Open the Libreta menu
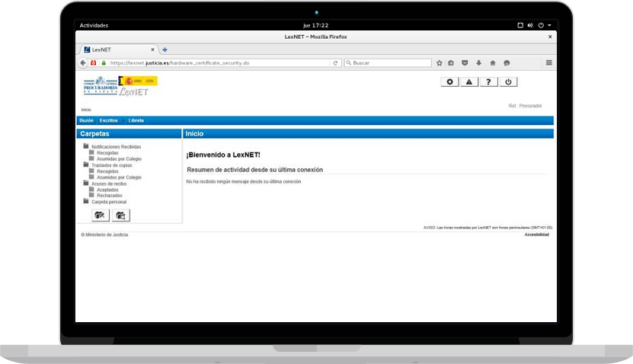The width and height of the screenshot is (633, 364). 136,120
